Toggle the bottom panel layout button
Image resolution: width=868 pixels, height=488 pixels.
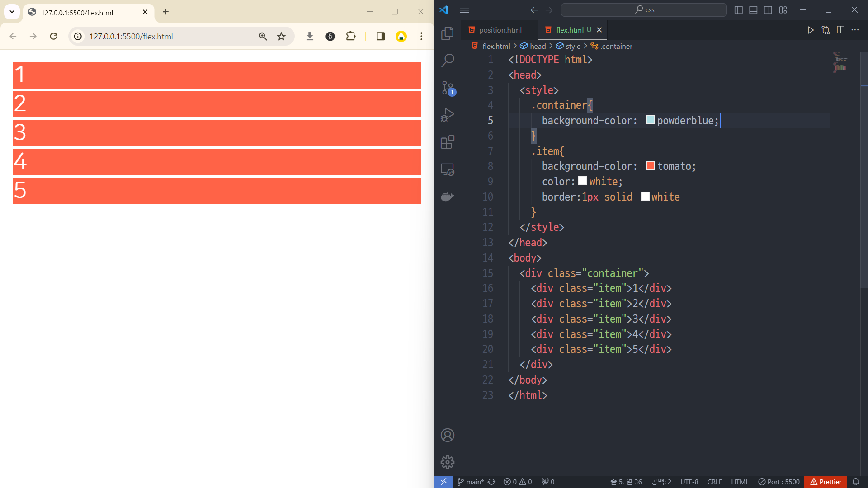pyautogui.click(x=753, y=10)
